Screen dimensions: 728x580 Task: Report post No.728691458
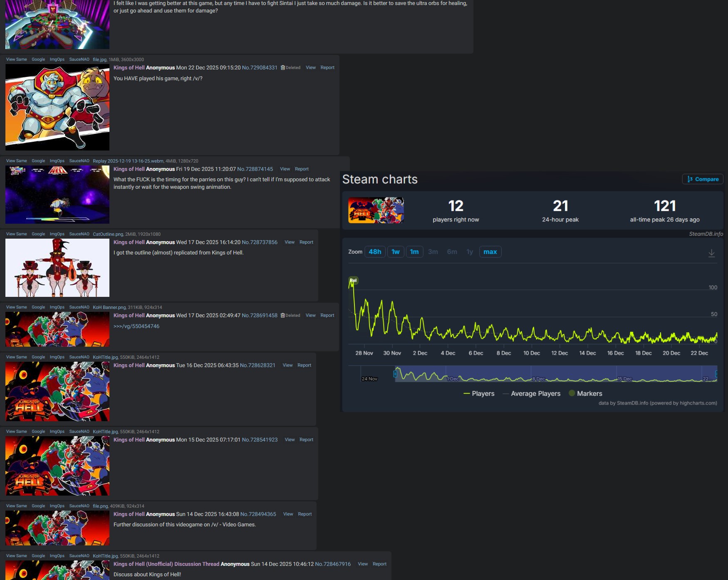click(x=327, y=316)
